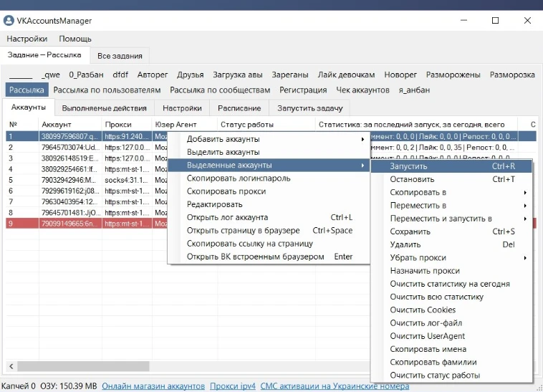Open the Лайк девочкам task group
This screenshot has height=392, width=543.
click(x=346, y=75)
